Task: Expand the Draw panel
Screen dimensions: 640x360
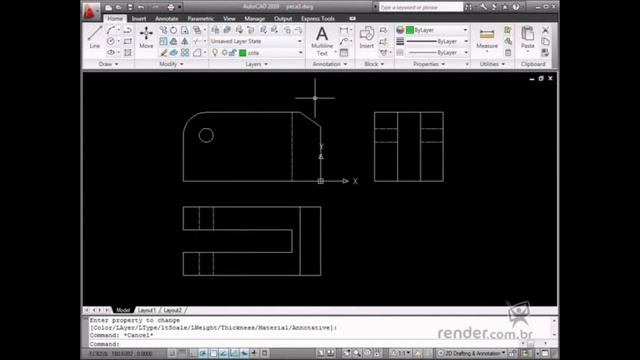Action: pyautogui.click(x=108, y=64)
